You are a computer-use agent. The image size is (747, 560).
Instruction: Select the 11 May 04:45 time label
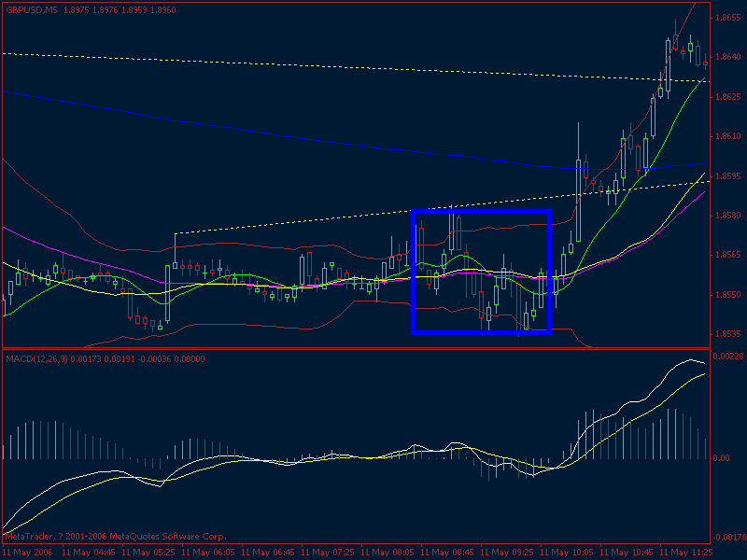89,553
